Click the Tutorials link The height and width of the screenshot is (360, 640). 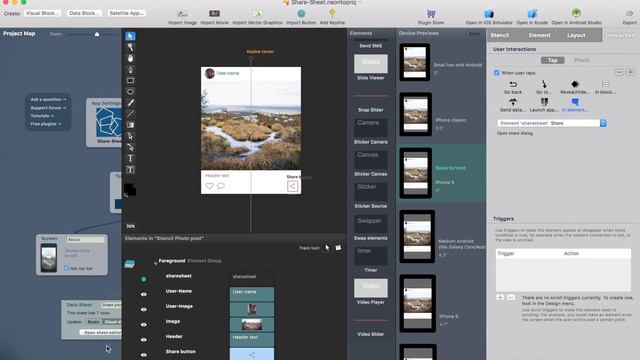click(x=42, y=116)
